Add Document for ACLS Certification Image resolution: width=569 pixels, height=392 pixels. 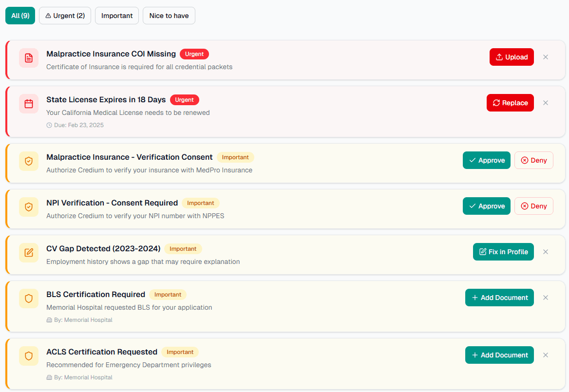point(499,355)
